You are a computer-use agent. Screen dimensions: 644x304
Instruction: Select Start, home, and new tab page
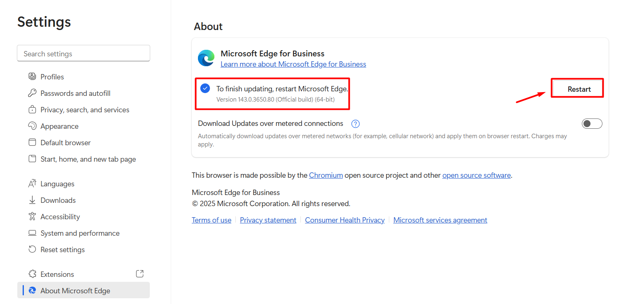[88, 159]
